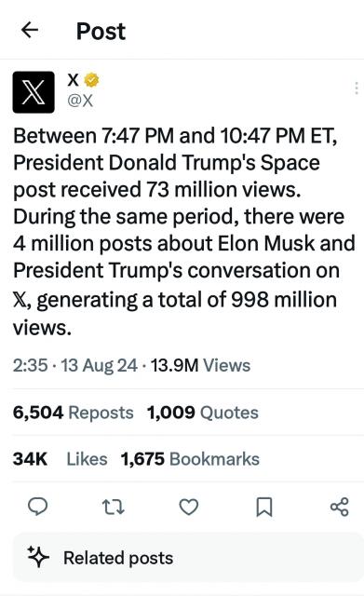
Task: Tap the repost arrows icon
Action: click(114, 507)
